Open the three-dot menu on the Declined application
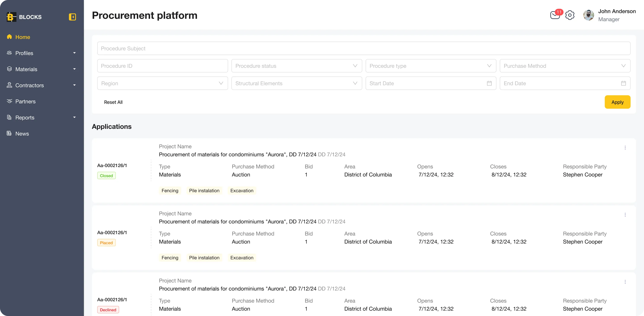 point(625,282)
